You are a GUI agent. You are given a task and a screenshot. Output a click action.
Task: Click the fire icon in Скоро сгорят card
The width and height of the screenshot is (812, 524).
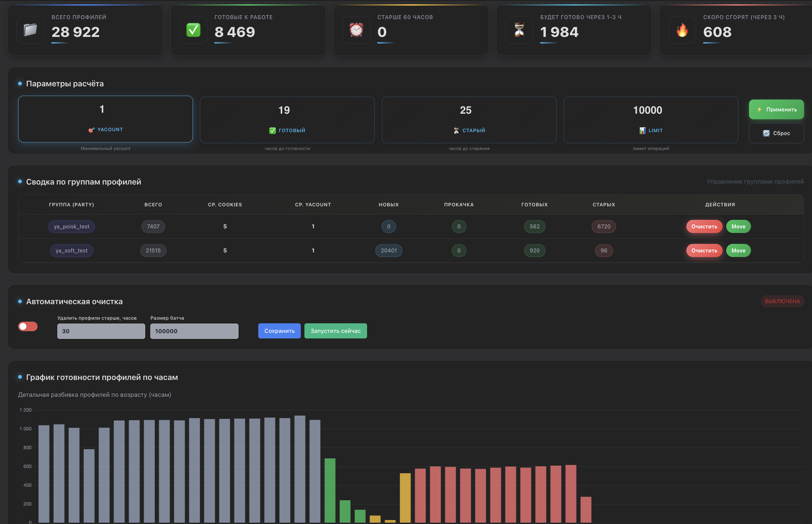[682, 30]
